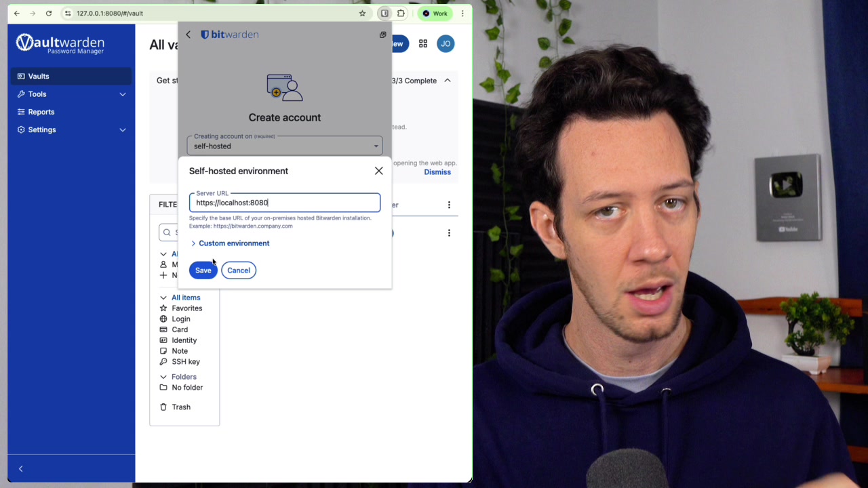Cancel the self-hosted environment dialog
Image resolution: width=868 pixels, height=488 pixels.
point(239,270)
